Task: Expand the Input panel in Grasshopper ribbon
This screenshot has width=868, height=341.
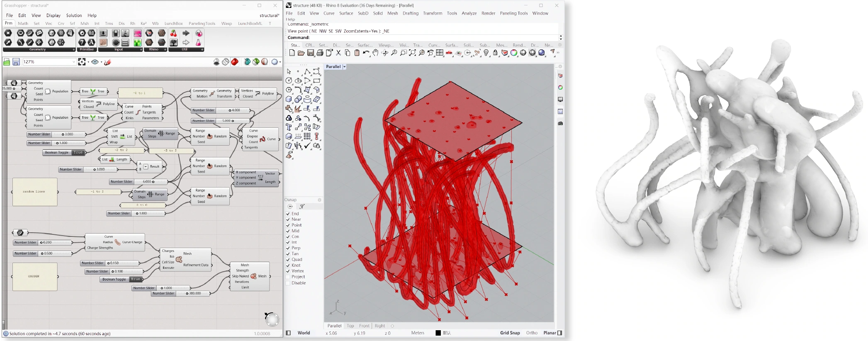Action: pos(141,49)
